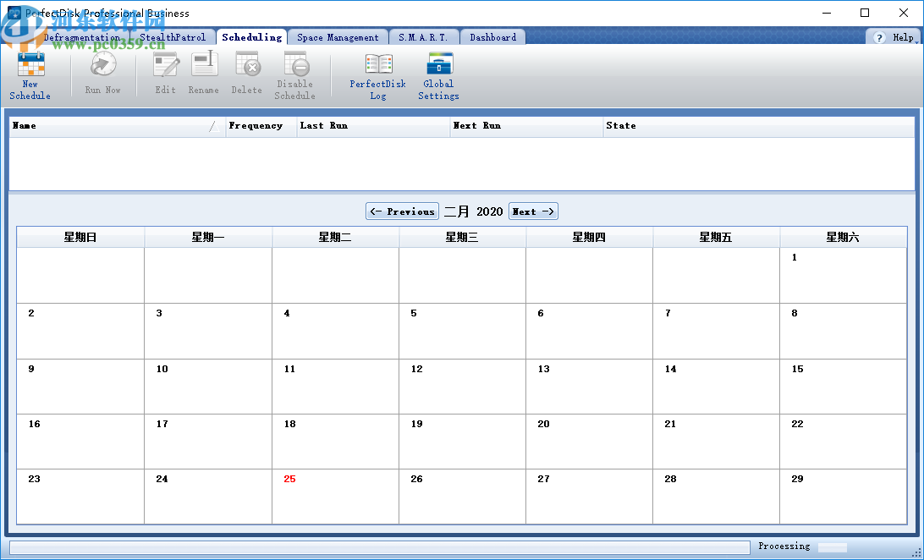Advance to next month with Next button

(532, 211)
